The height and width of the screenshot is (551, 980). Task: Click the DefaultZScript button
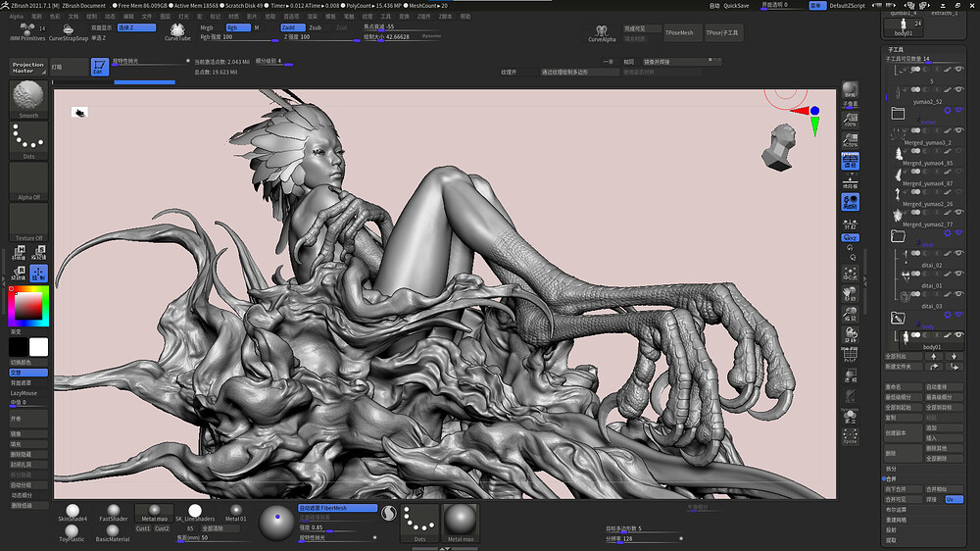(x=847, y=6)
